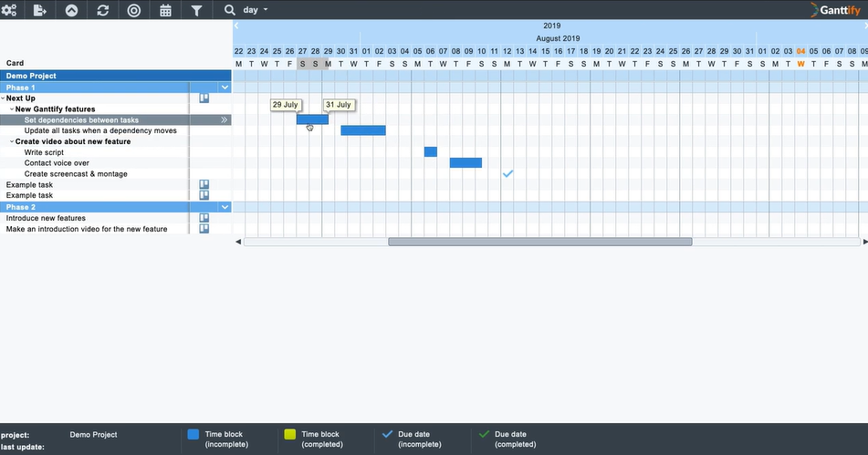
Task: Click Demo Project name in footer
Action: [93, 435]
